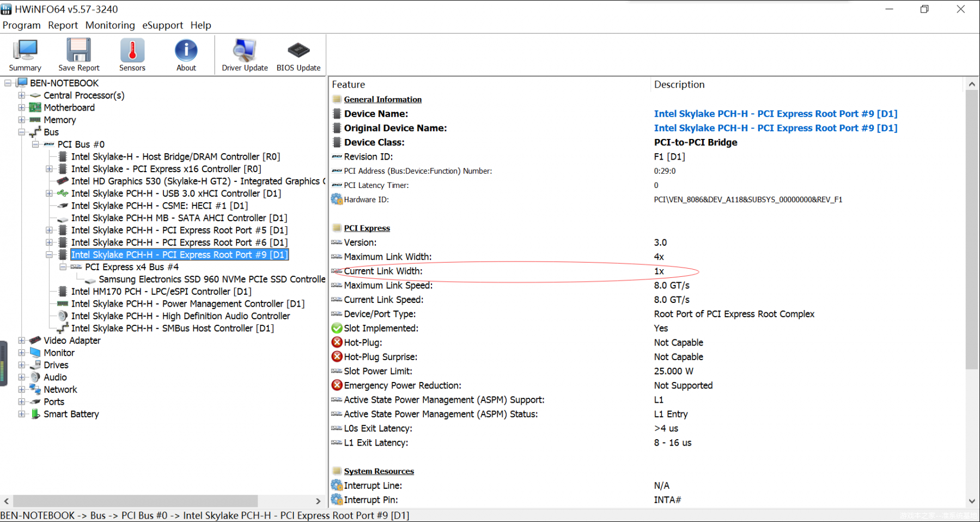980x522 pixels.
Task: Expand the Motherboard tree node
Action: tap(22, 107)
